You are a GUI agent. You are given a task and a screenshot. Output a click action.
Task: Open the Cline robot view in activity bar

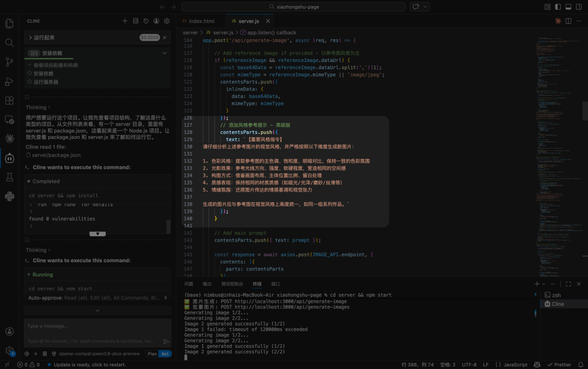[x=9, y=158]
